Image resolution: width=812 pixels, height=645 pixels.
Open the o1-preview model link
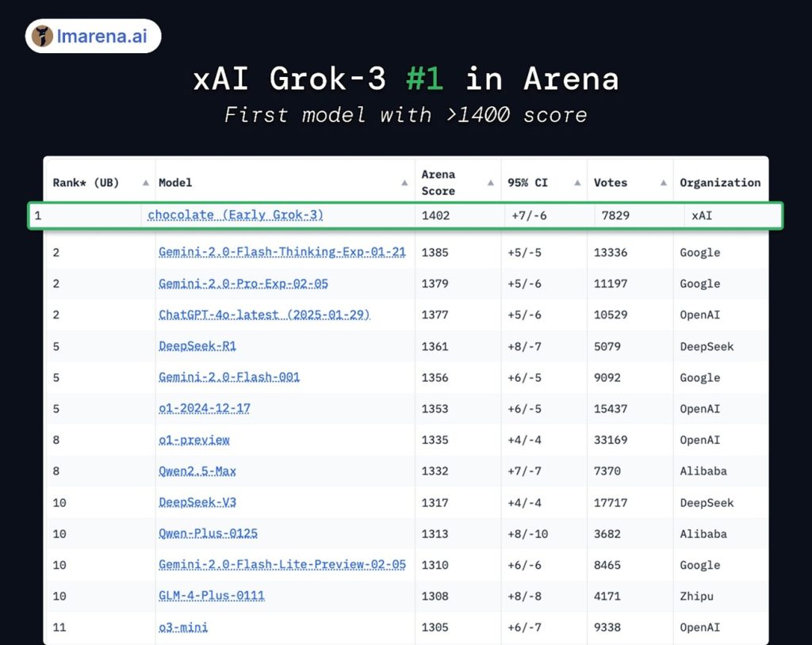[193, 440]
